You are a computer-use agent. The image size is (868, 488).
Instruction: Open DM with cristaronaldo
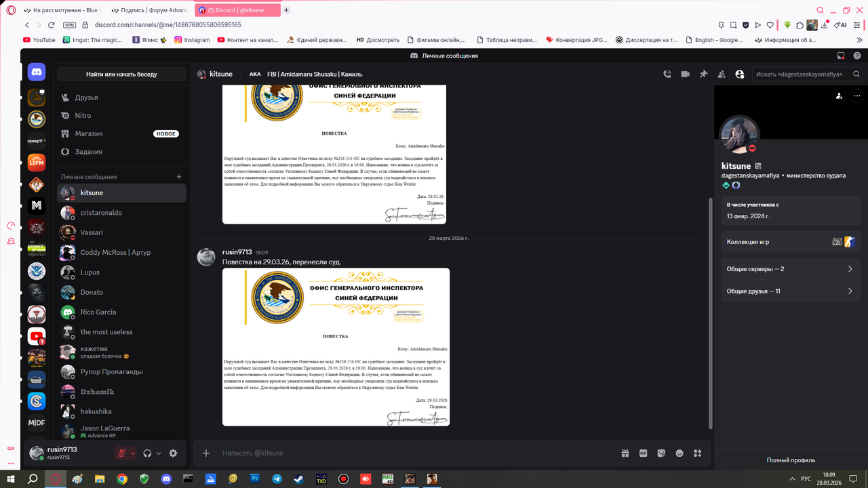click(121, 213)
